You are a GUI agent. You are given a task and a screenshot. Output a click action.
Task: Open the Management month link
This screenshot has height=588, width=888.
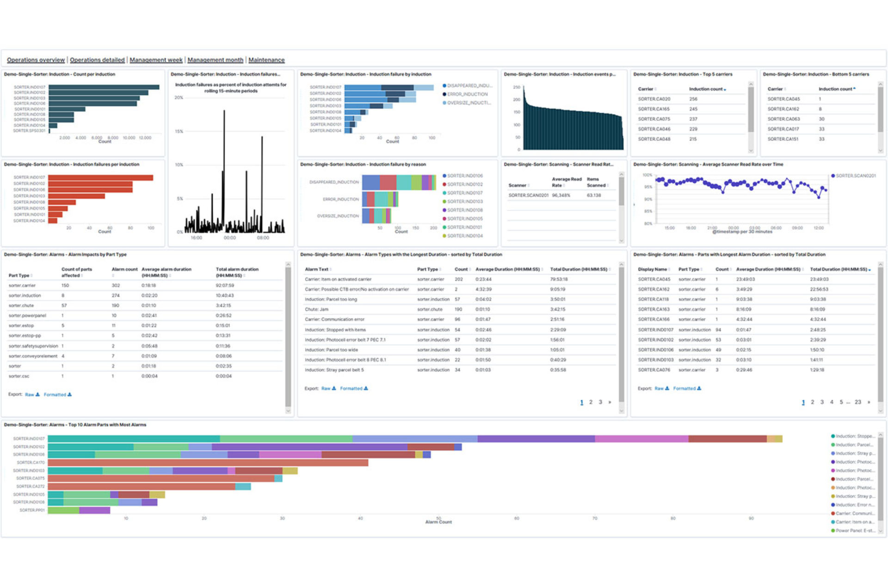pyautogui.click(x=215, y=60)
